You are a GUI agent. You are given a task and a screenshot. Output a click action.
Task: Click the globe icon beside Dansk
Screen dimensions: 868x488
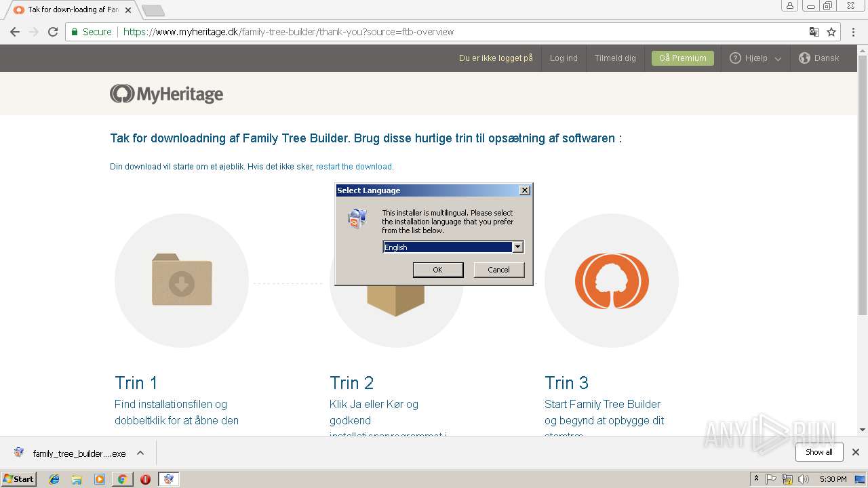pos(804,58)
